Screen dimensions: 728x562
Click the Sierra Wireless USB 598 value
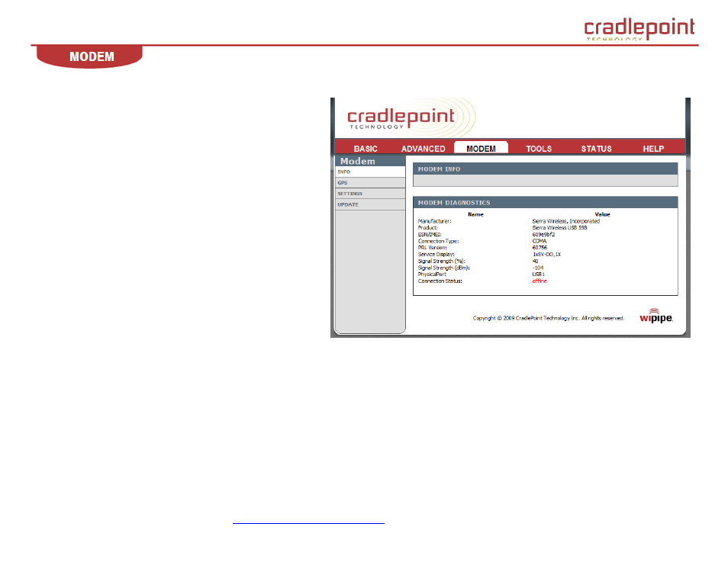point(559,228)
